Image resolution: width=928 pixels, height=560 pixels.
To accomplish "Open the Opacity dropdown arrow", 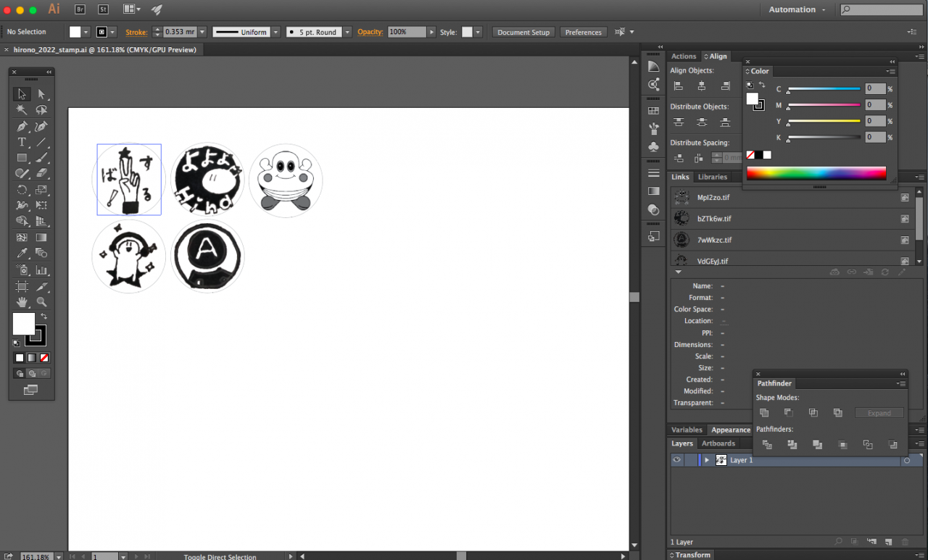I will pos(432,32).
